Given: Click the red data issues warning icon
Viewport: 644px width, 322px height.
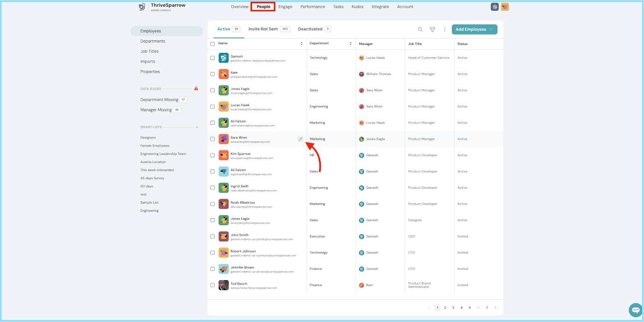Looking at the screenshot, I should 196,89.
